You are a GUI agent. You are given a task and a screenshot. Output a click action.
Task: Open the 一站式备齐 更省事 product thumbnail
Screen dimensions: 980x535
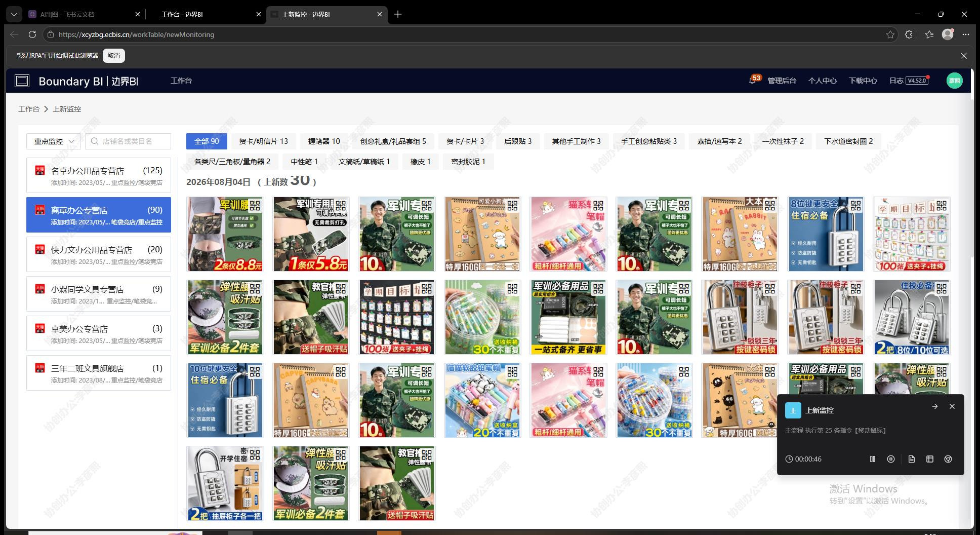568,317
